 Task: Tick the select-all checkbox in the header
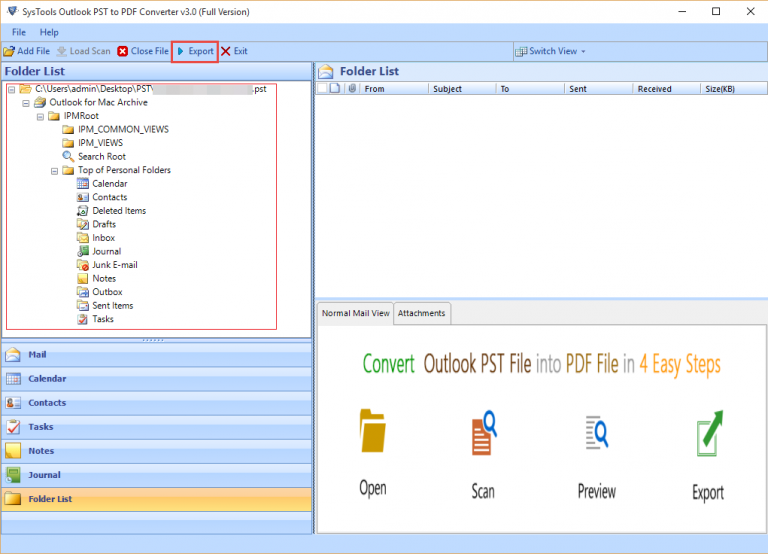[x=323, y=89]
